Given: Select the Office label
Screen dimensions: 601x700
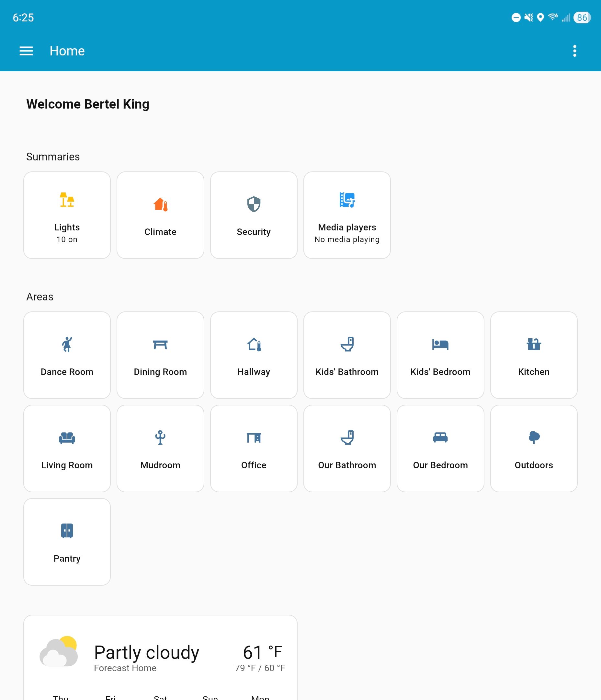Looking at the screenshot, I should (x=254, y=465).
